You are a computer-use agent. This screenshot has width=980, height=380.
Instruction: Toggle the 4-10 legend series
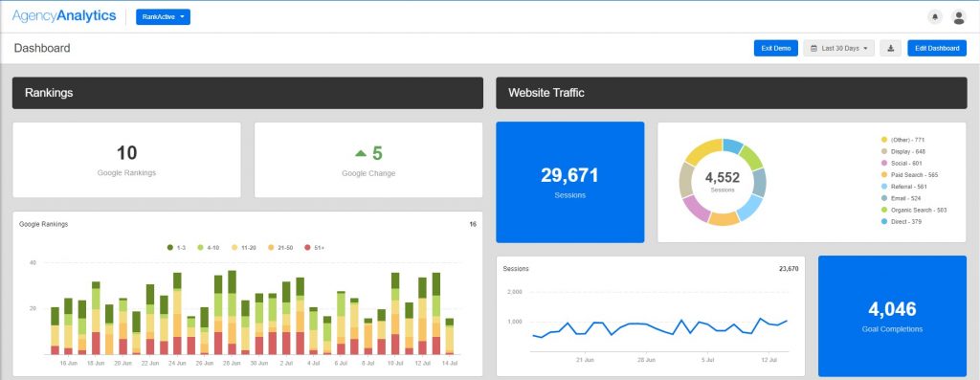[208, 248]
